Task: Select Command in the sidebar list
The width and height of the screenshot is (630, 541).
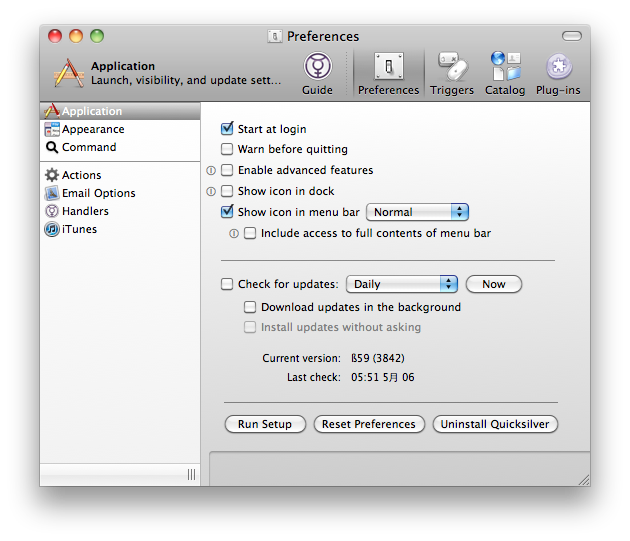Action: (x=120, y=148)
